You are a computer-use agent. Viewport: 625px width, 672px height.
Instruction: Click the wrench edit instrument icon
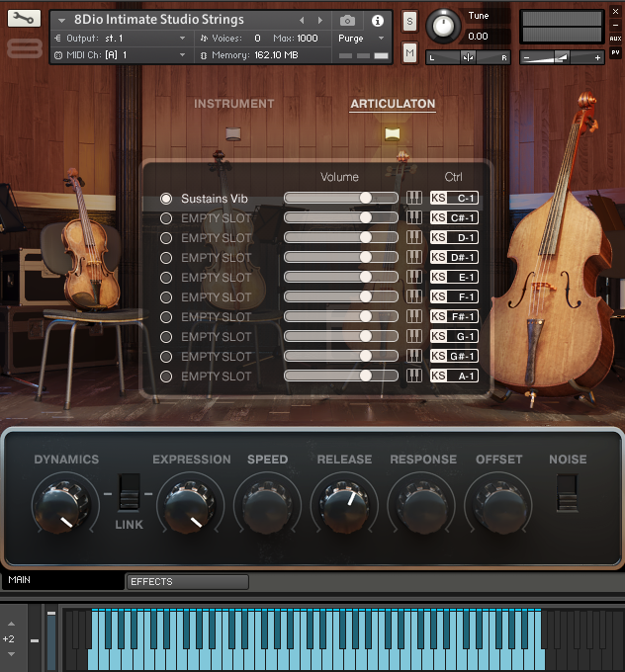(25, 19)
